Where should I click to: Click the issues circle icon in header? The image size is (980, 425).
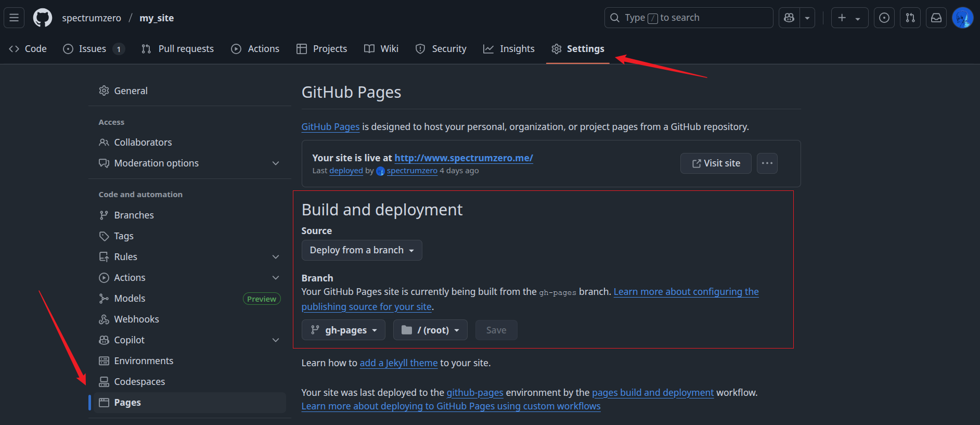(x=884, y=18)
